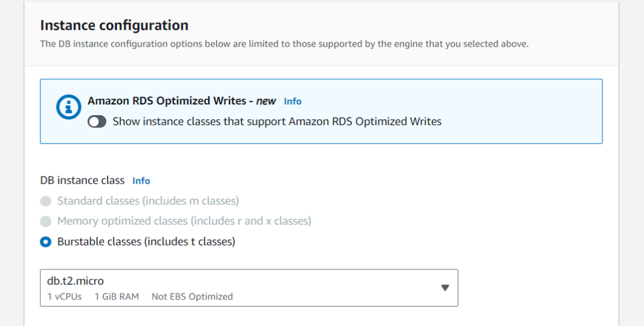Open Info link beside Amazon RDS Optimized Writes
The image size is (644, 326).
292,101
